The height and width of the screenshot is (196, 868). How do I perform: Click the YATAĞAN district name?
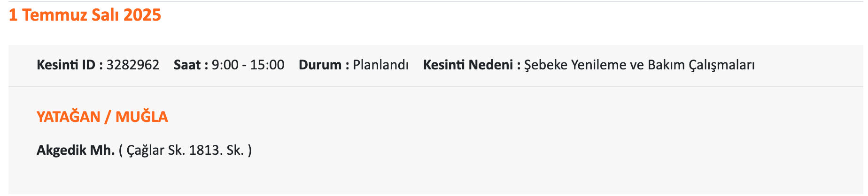(69, 117)
